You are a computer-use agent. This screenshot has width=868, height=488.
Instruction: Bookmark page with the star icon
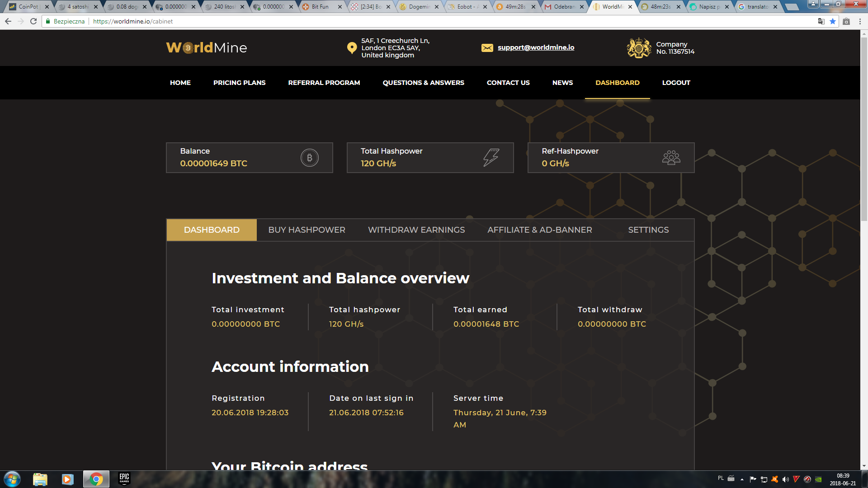833,21
